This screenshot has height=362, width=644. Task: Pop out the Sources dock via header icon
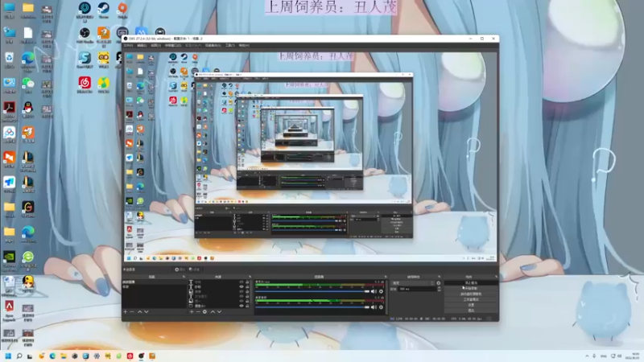(250, 277)
